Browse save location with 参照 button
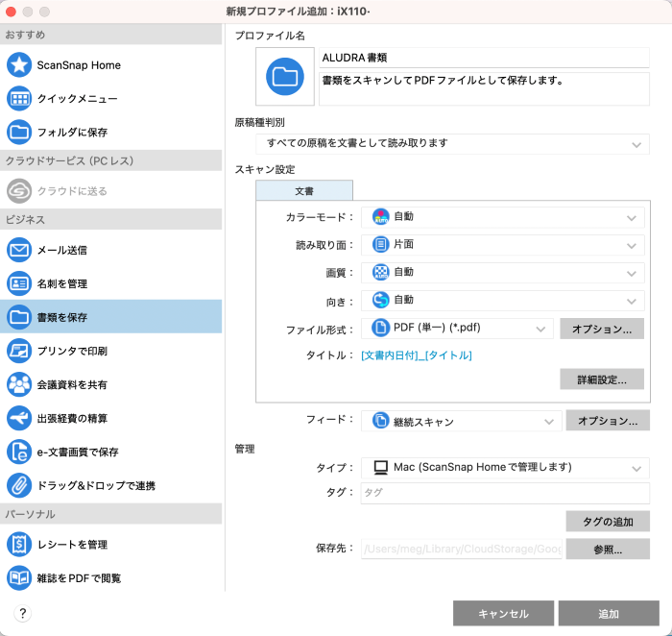672x636 pixels. coord(608,549)
